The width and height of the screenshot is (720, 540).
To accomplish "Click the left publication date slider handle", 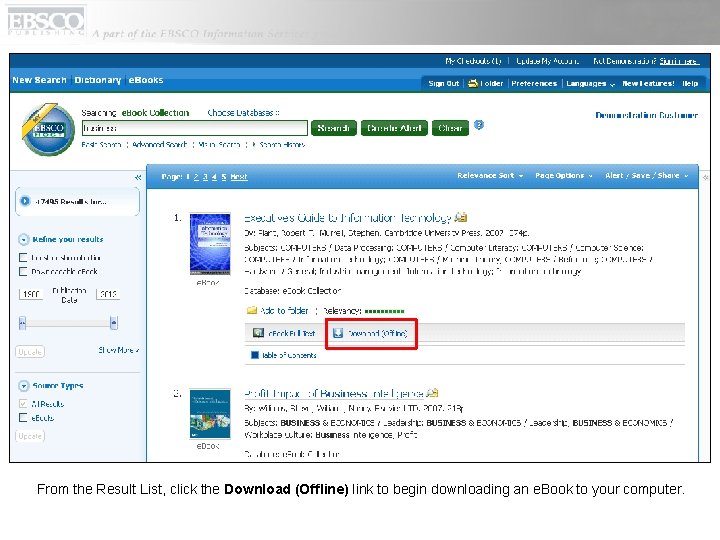I will tap(22, 323).
